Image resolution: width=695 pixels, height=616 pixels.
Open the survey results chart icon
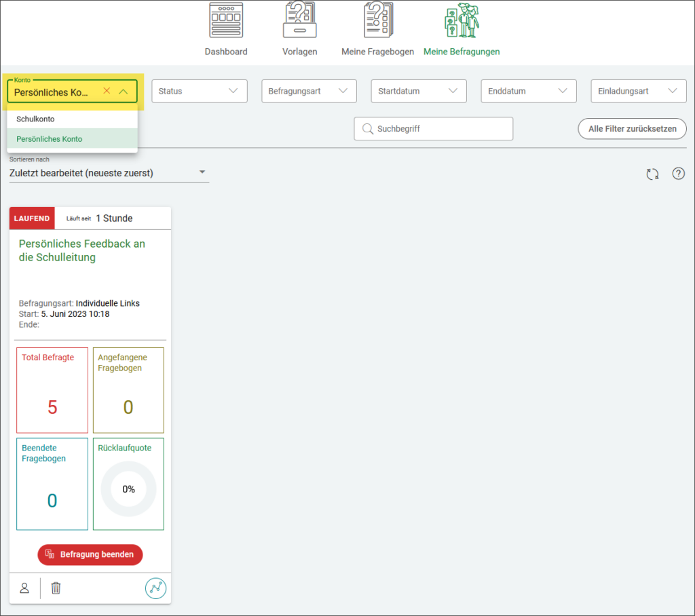pos(155,588)
